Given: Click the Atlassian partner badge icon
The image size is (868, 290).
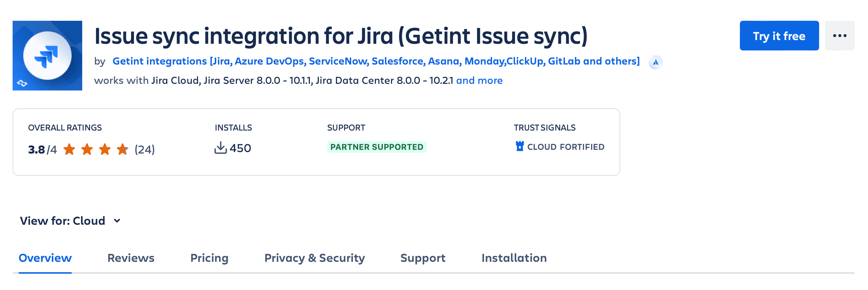Looking at the screenshot, I should click(x=655, y=62).
